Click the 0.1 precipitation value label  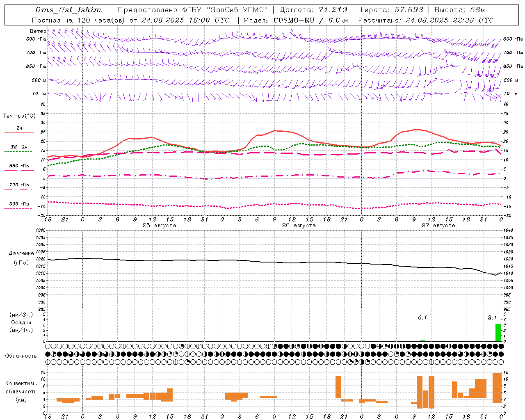click(x=422, y=317)
